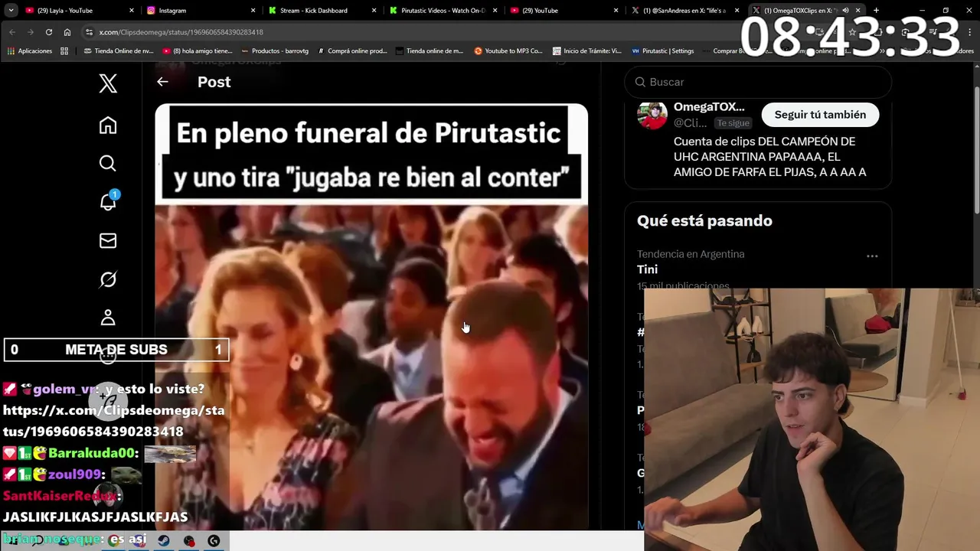Open Messages envelope icon

pyautogui.click(x=108, y=240)
